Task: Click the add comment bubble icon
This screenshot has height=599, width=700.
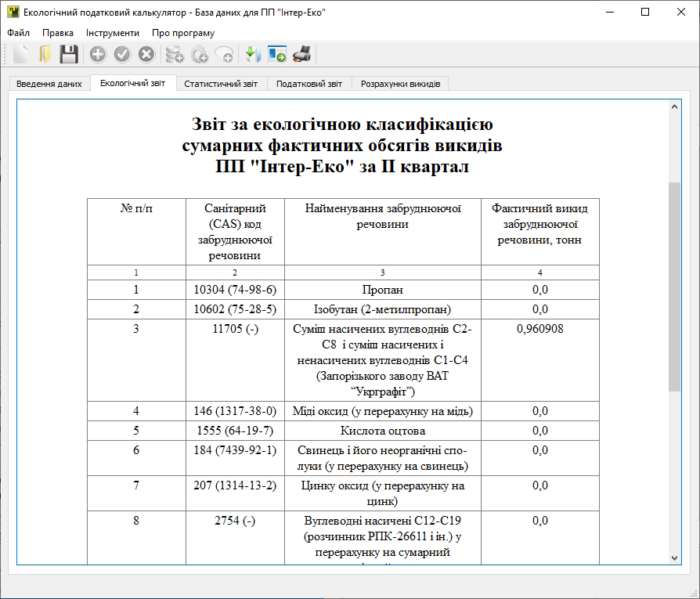Action: (224, 55)
